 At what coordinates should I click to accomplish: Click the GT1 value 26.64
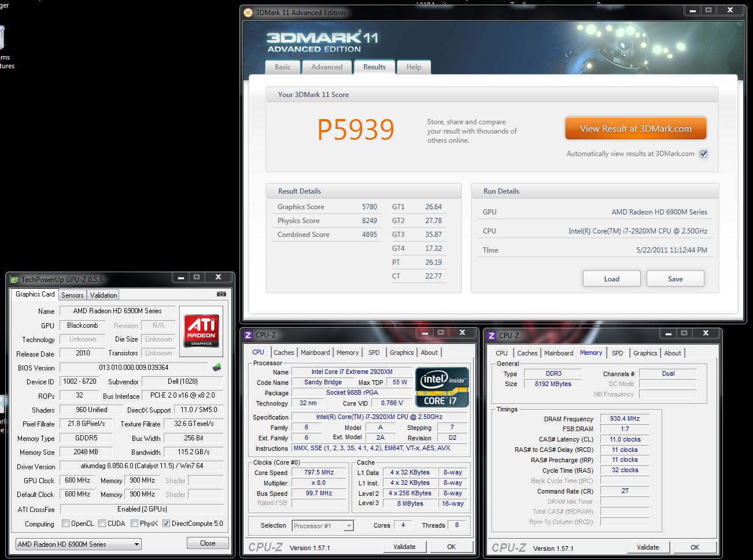(x=433, y=207)
